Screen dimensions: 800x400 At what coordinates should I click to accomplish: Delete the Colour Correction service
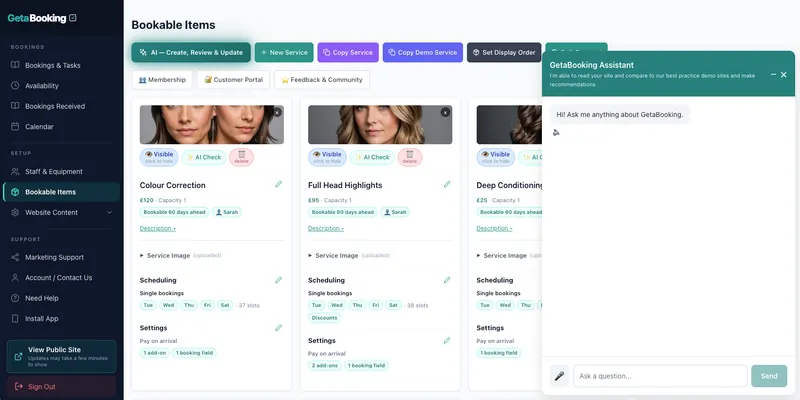point(241,157)
